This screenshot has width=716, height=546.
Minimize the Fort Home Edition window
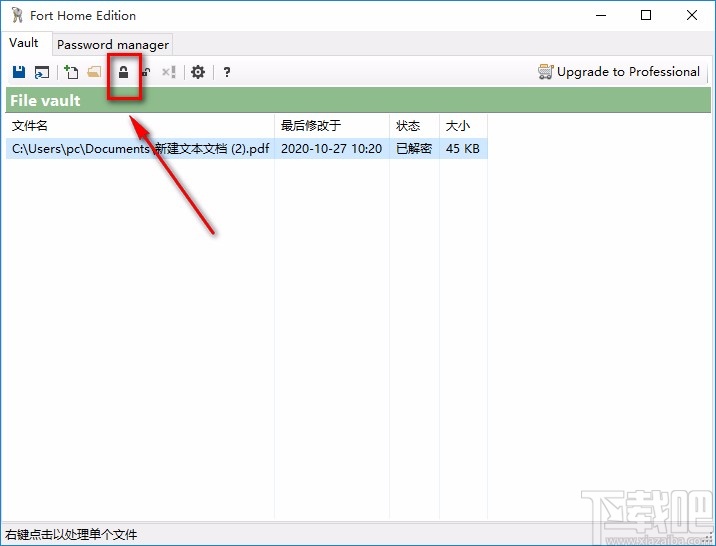pos(601,16)
